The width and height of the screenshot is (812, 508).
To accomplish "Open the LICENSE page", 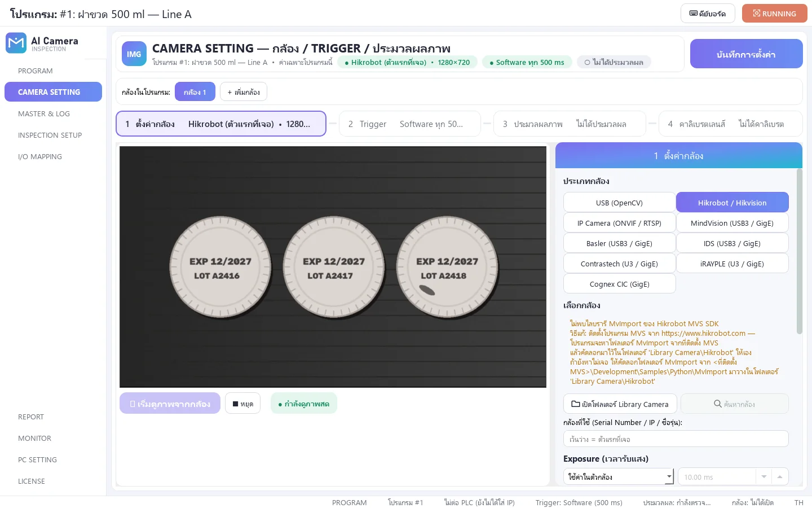I will [53, 481].
